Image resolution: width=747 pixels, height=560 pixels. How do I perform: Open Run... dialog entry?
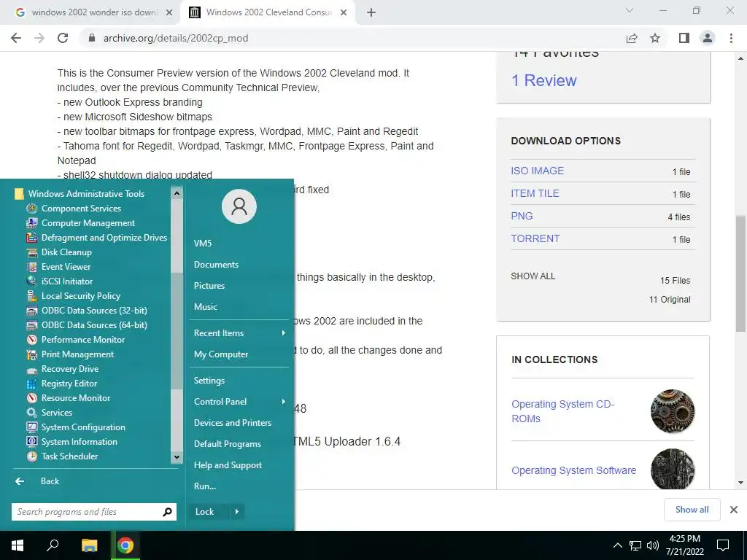click(205, 486)
